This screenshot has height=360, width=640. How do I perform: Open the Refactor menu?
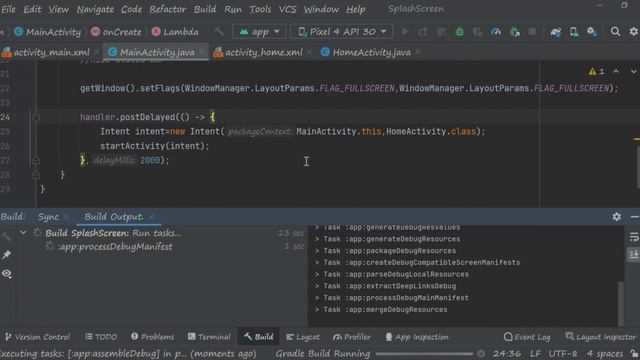click(167, 9)
